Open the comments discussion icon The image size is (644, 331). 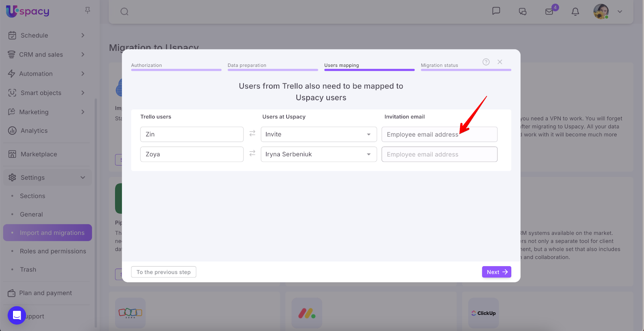[x=522, y=12]
